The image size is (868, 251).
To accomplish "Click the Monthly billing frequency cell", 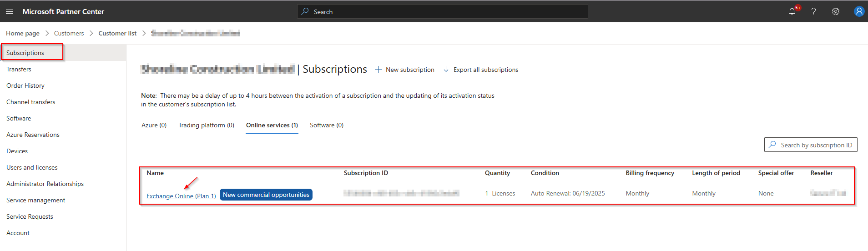I will pos(637,193).
